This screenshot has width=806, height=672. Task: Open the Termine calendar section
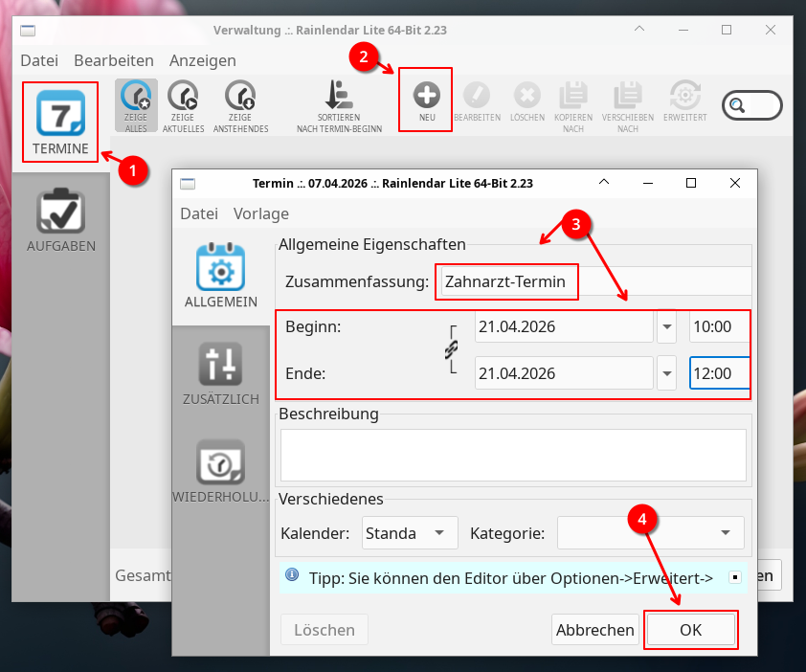point(60,122)
